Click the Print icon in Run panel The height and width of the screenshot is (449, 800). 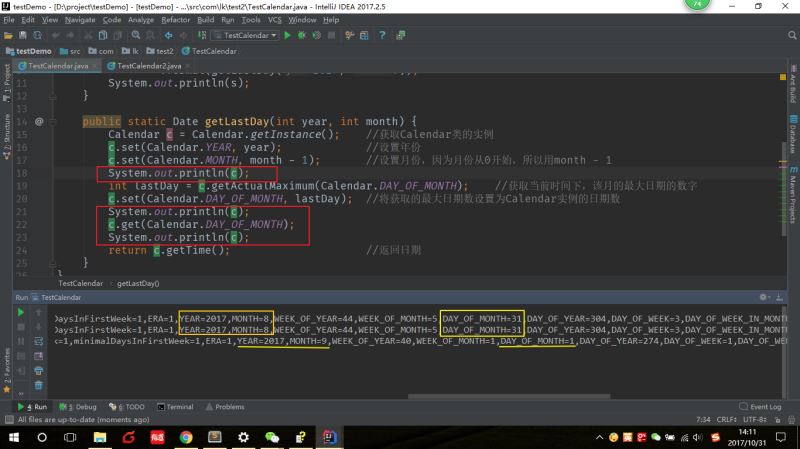tap(38, 369)
